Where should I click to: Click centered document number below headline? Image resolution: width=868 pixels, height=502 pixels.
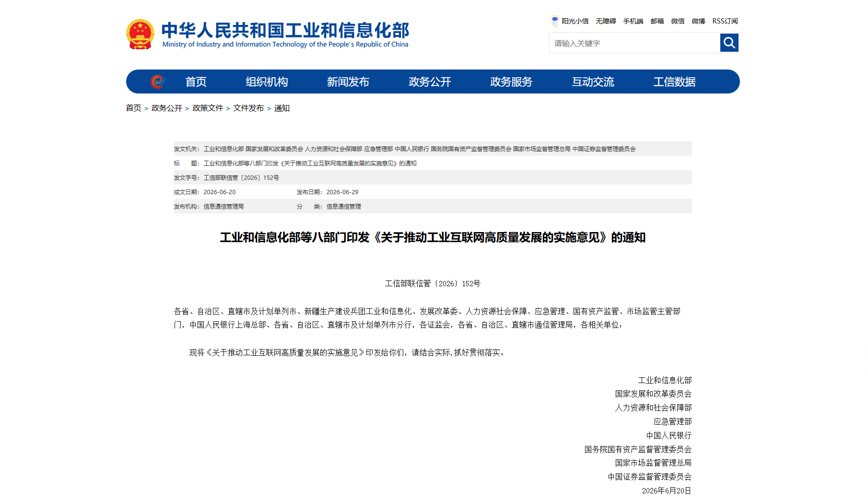433,284
